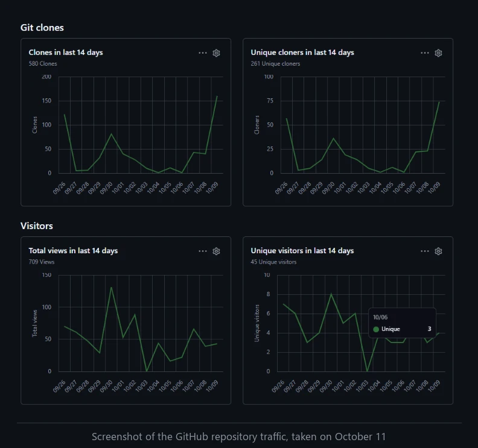Click the 150 tick on Clones chart y-axis
478x448 pixels.
point(46,101)
